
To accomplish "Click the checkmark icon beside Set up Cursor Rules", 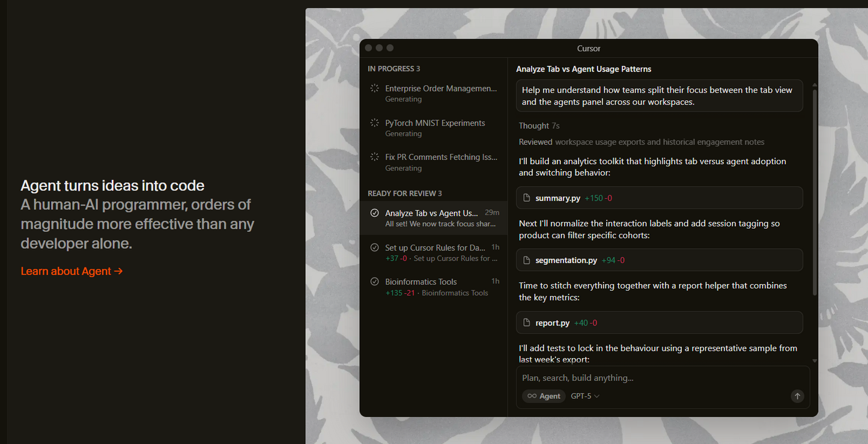I will pyautogui.click(x=375, y=248).
